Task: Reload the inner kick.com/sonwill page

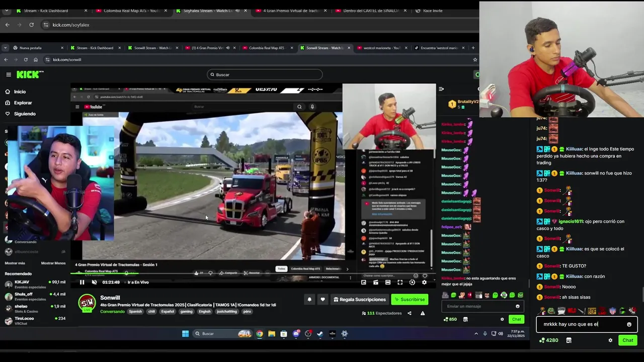Action: 26,59
